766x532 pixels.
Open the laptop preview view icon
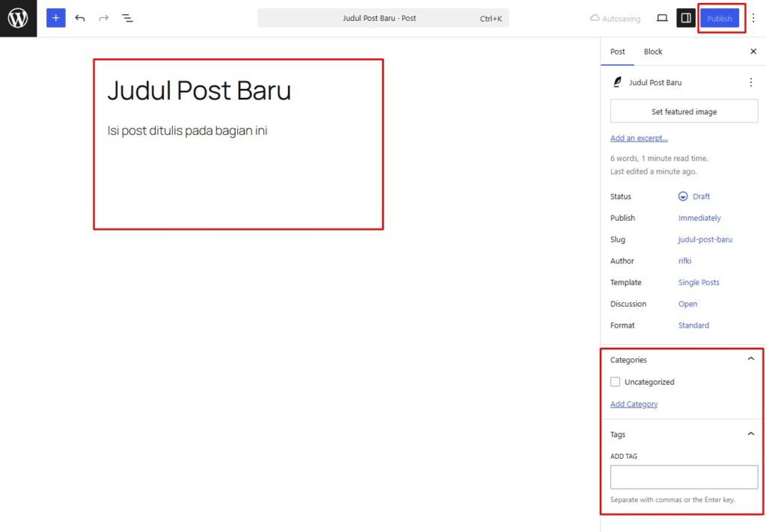[x=662, y=18]
